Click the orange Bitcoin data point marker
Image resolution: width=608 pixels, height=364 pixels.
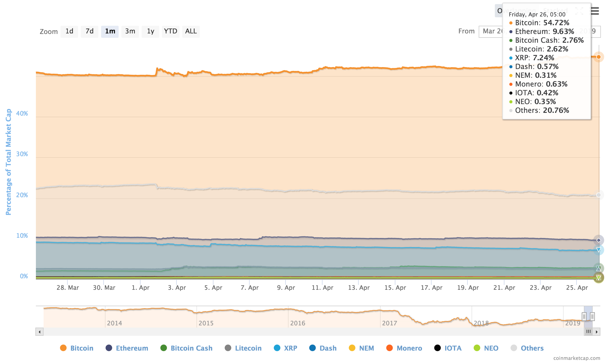click(x=599, y=57)
